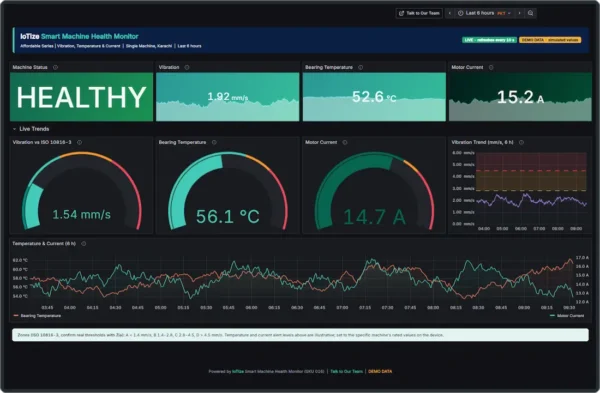Viewport: 600px width, 393px height.
Task: Click the 62.0 °C label on the left axis
Action: click(20, 260)
